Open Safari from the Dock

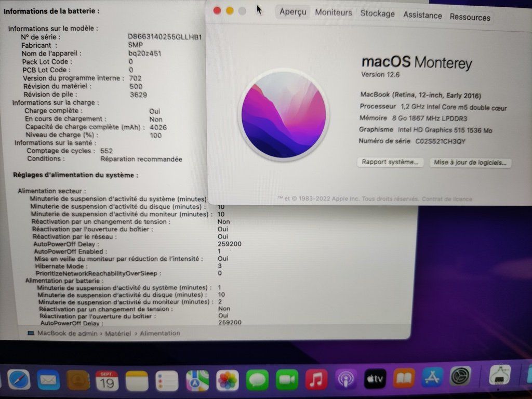[x=19, y=379]
